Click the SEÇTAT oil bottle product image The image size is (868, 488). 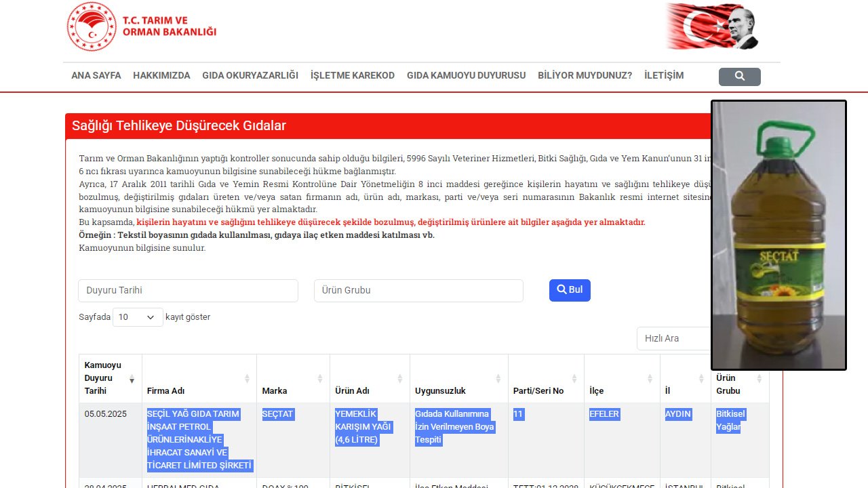click(778, 235)
